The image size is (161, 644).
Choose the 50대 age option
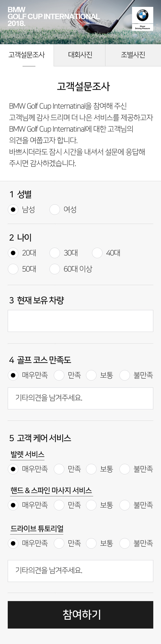(13, 269)
